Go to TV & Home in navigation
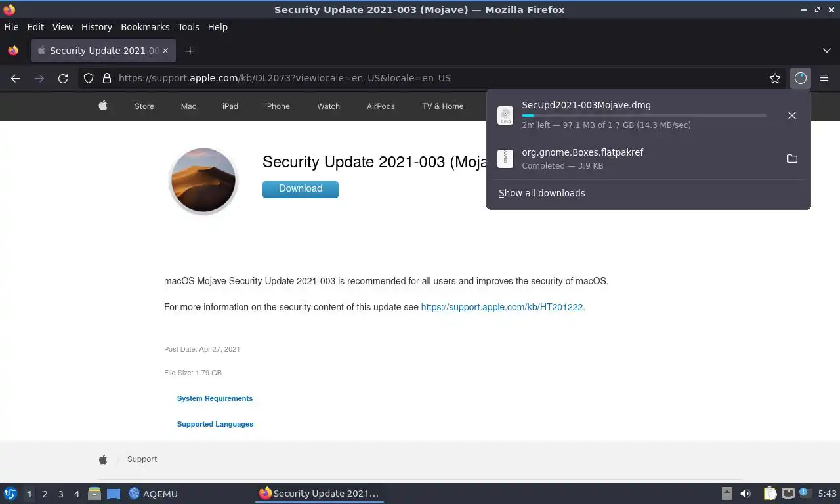The height and width of the screenshot is (504, 840). coord(443,106)
